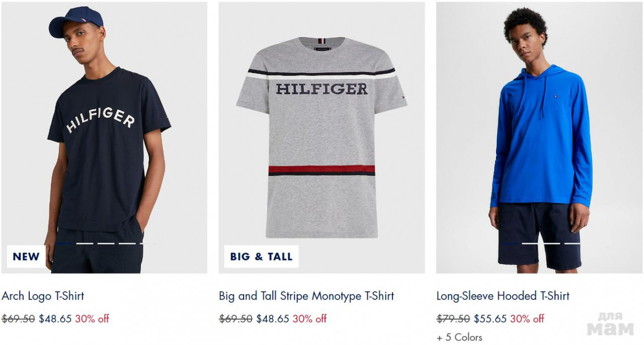This screenshot has height=345, width=644.
Task: Click the blue hooded T-shirt model photo
Action: pos(539,137)
